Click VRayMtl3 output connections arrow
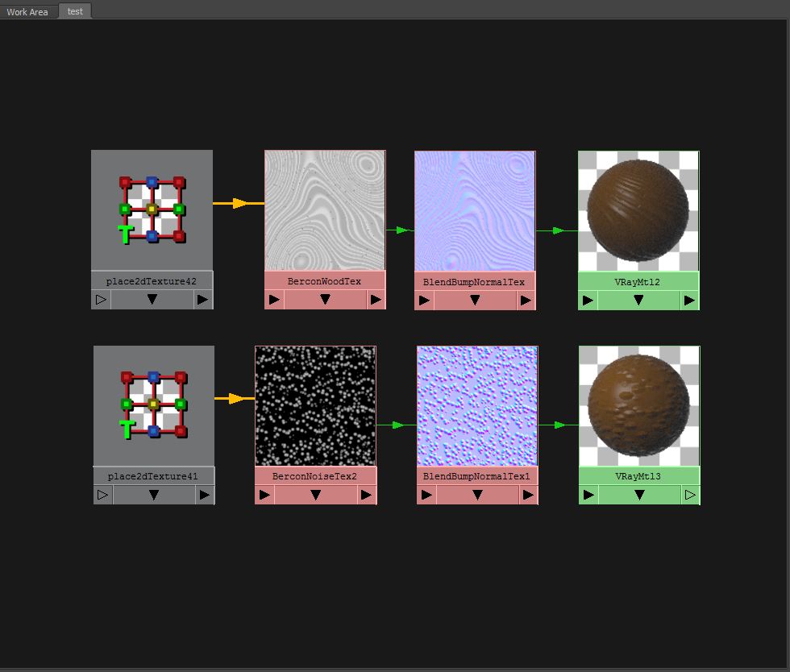Viewport: 790px width, 672px height. coord(691,495)
